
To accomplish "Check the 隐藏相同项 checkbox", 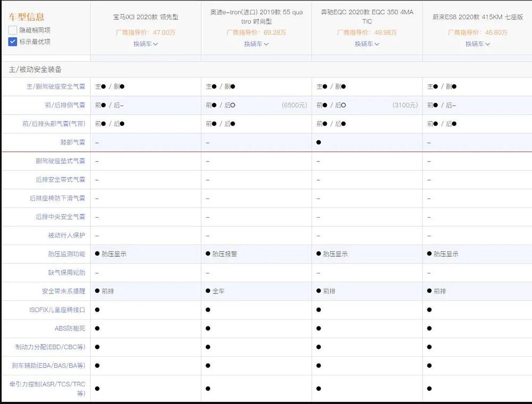I will 13,30.
